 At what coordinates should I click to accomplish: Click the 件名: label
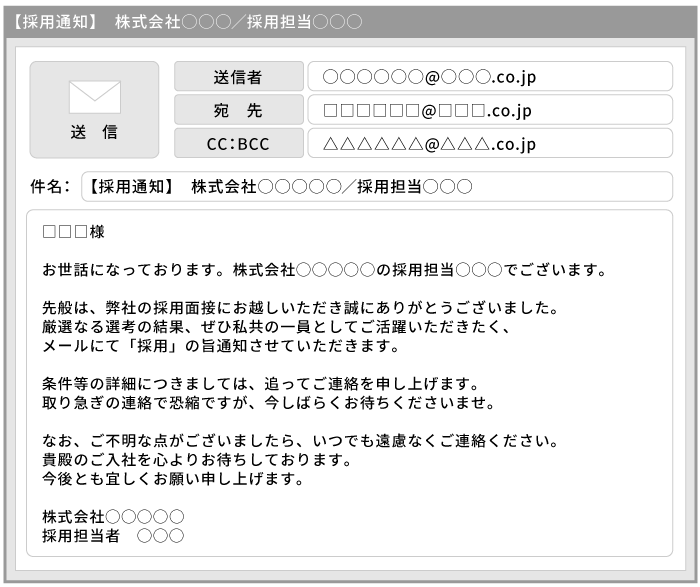coord(50,186)
